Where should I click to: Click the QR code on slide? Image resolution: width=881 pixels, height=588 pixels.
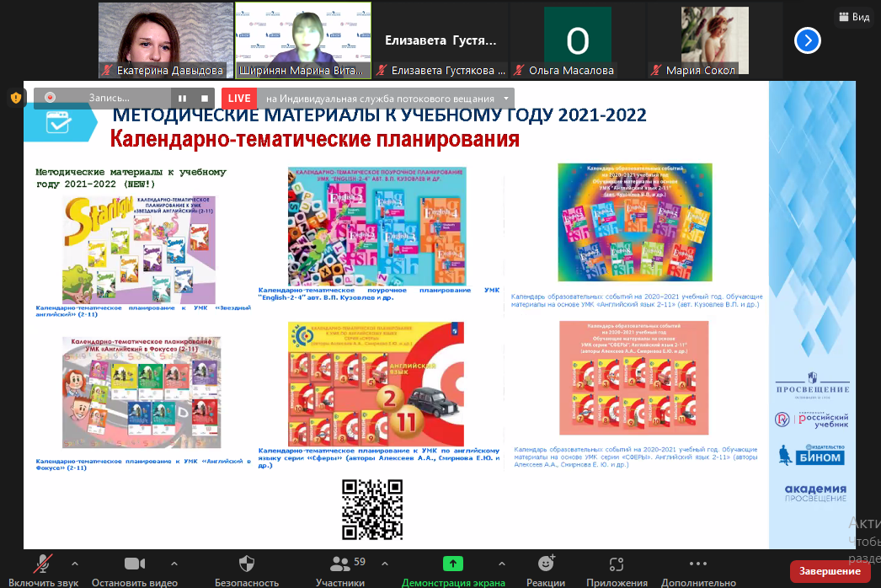372,510
